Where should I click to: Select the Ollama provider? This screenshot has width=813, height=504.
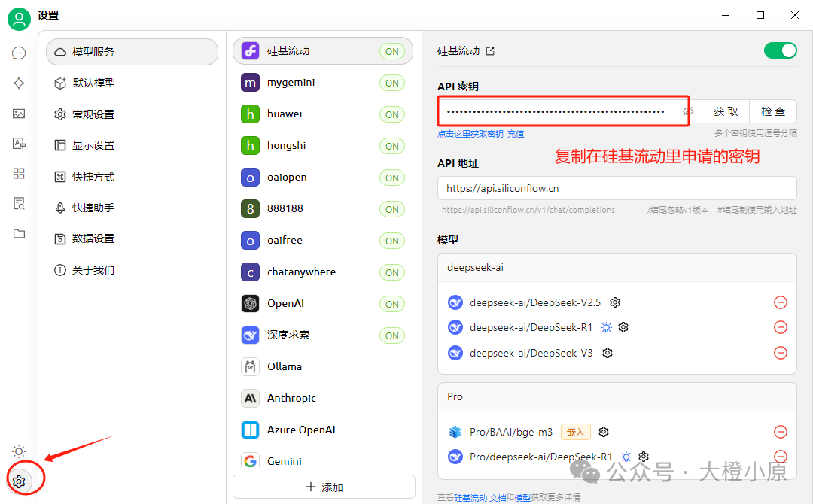click(323, 367)
